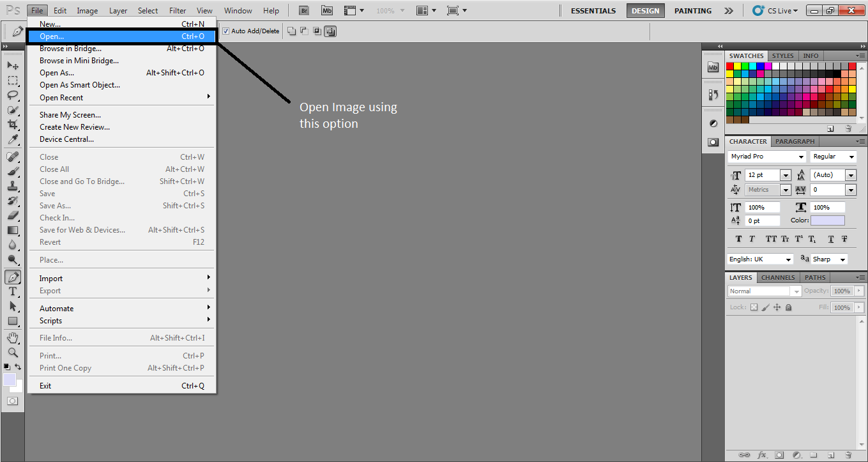Launch Bridge with the Br icon

click(x=305, y=11)
